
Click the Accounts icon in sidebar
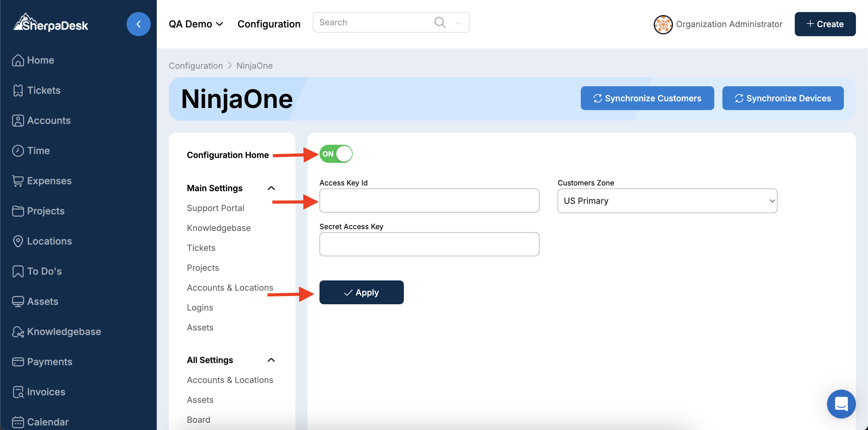[x=18, y=120]
